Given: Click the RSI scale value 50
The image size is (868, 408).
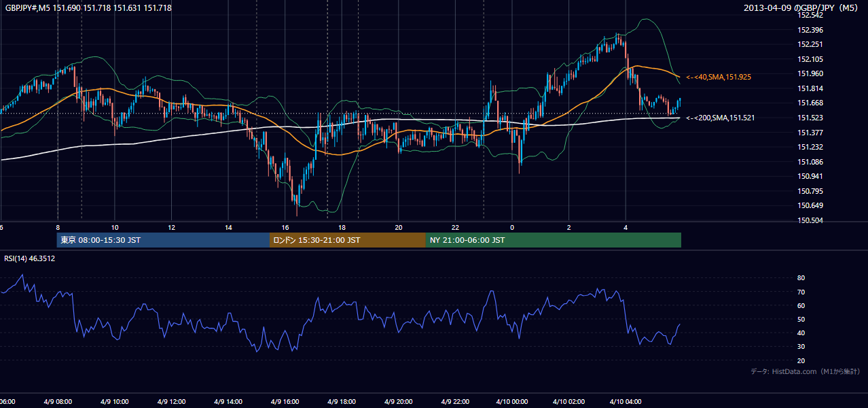Looking at the screenshot, I should tap(801, 319).
